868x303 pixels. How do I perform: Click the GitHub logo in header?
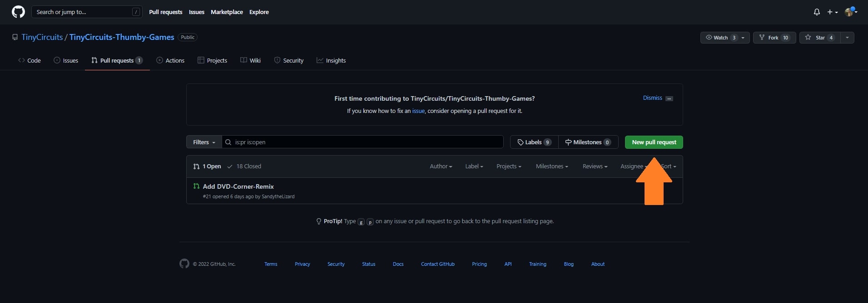coord(18,12)
